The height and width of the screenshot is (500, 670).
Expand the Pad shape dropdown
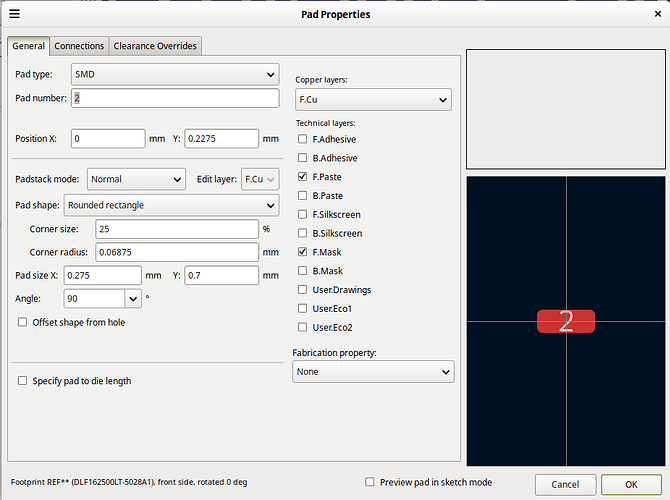click(170, 205)
